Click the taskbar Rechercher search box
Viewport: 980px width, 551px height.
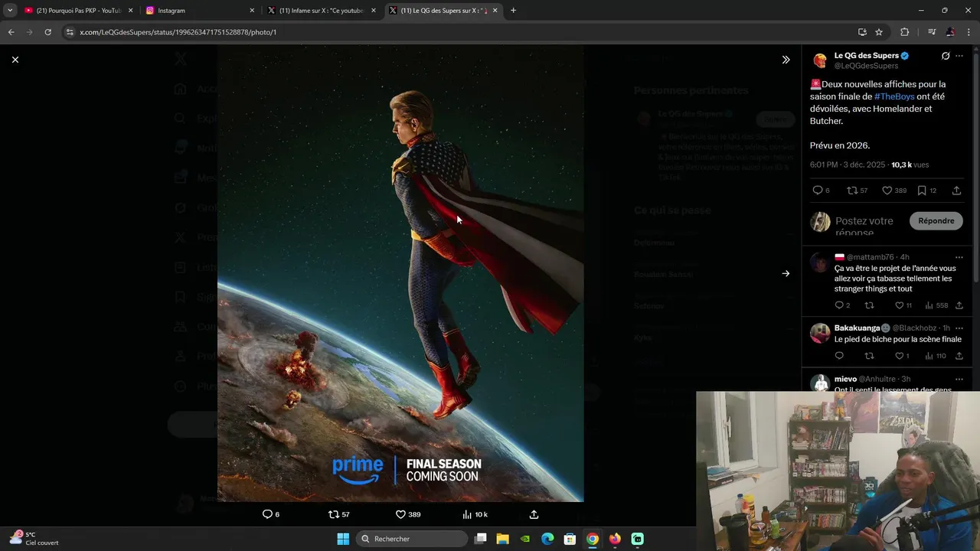pos(413,539)
